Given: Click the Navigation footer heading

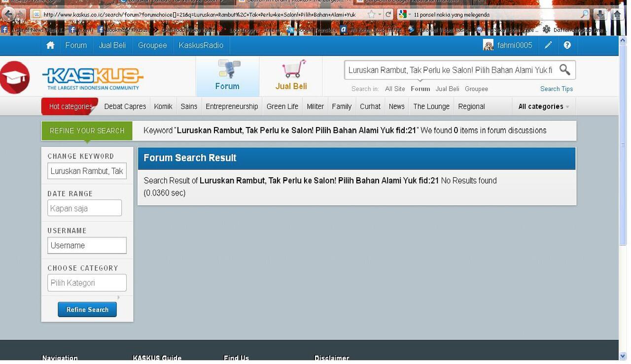Looking at the screenshot, I should (60, 358).
